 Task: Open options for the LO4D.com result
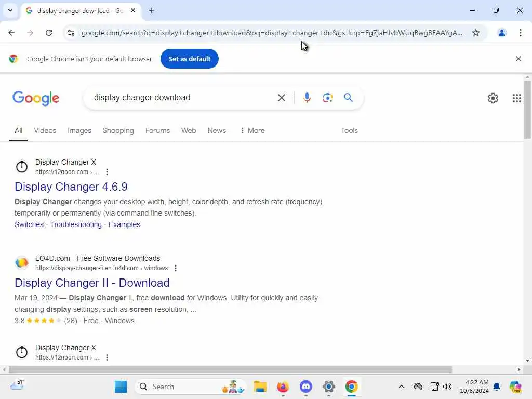pyautogui.click(x=176, y=268)
